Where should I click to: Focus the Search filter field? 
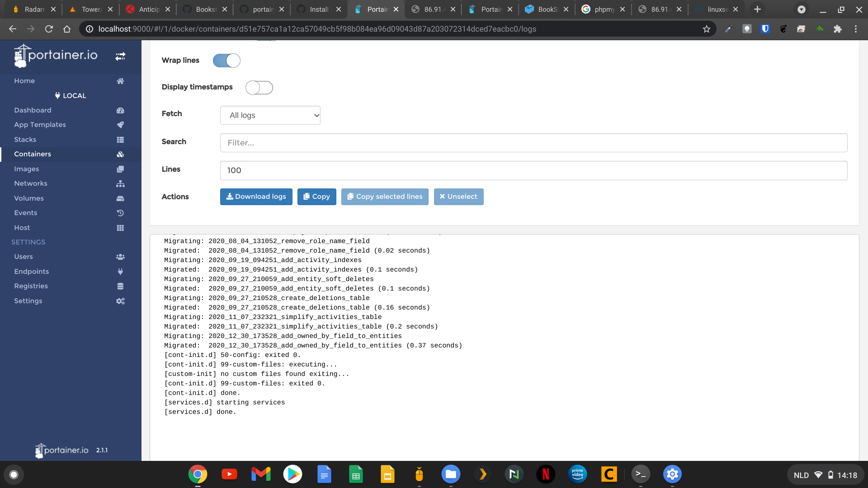(533, 143)
